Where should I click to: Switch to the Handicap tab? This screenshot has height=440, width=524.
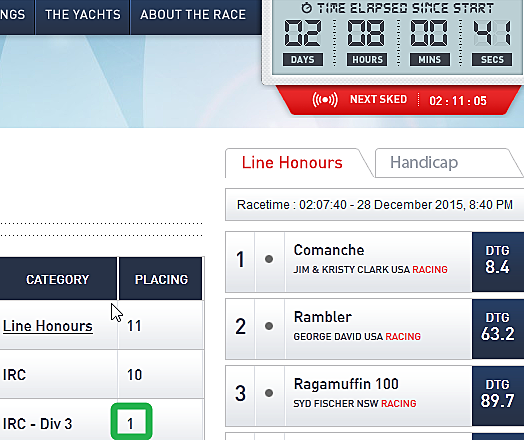(x=424, y=163)
